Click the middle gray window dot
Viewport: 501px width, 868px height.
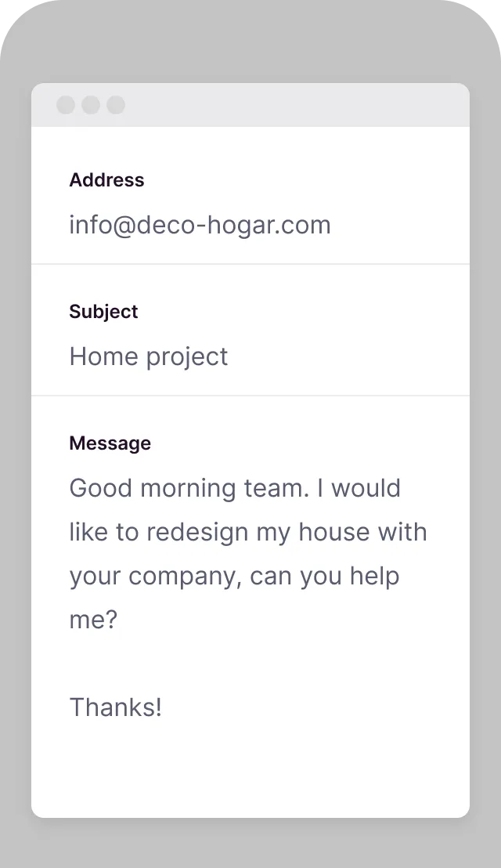91,105
